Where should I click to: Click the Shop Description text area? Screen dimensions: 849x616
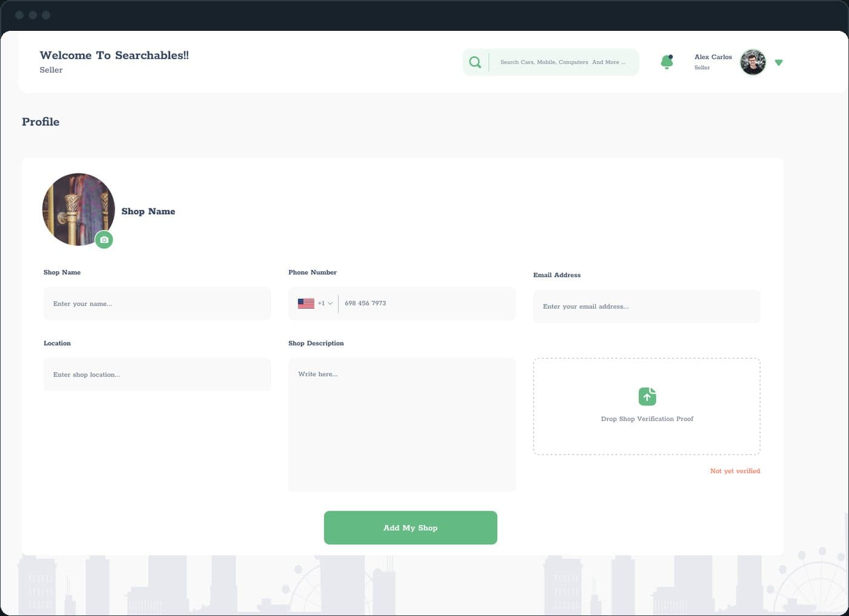coord(402,425)
